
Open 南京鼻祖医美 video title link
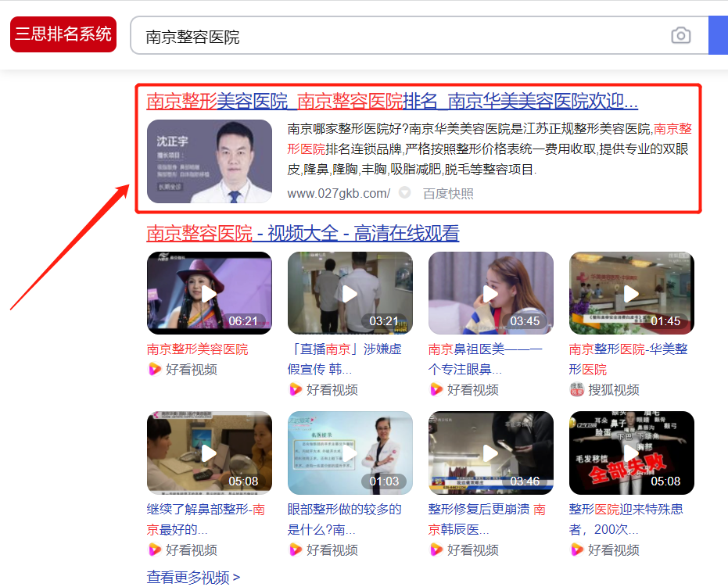coord(485,360)
